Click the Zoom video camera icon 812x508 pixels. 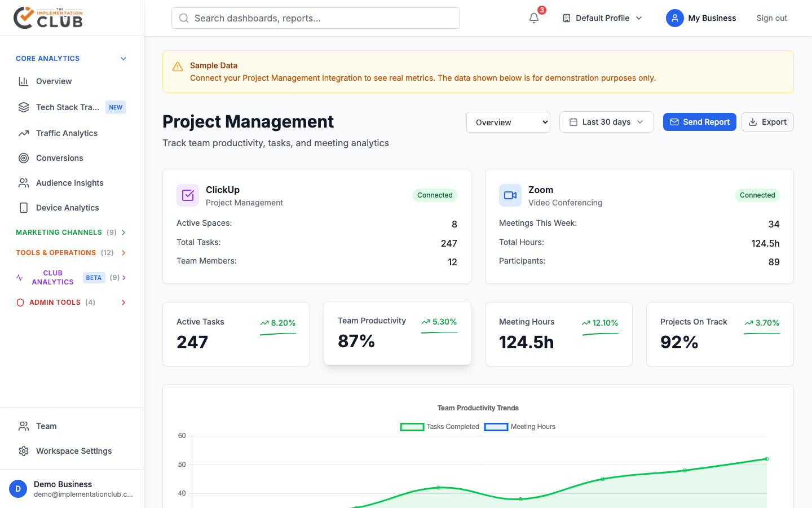click(510, 195)
